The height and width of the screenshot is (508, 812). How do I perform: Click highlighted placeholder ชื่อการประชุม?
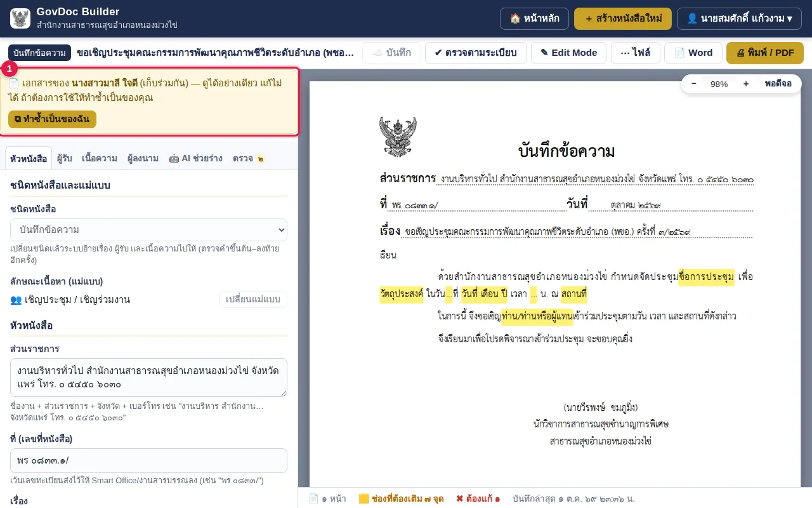point(706,277)
